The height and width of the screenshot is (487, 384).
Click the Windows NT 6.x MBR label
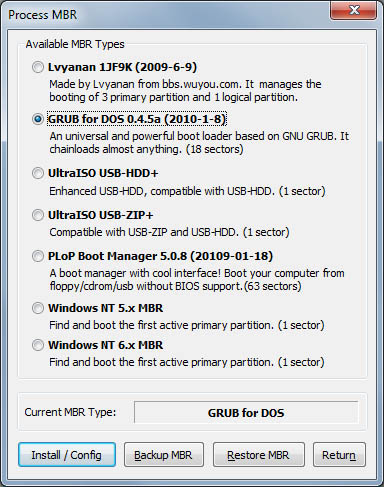coord(106,345)
